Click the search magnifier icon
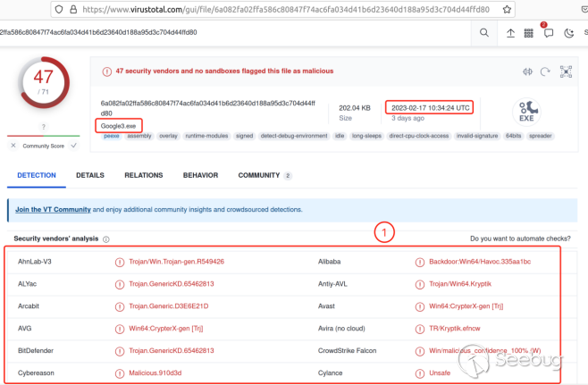Image resolution: width=588 pixels, height=385 pixels. (484, 33)
